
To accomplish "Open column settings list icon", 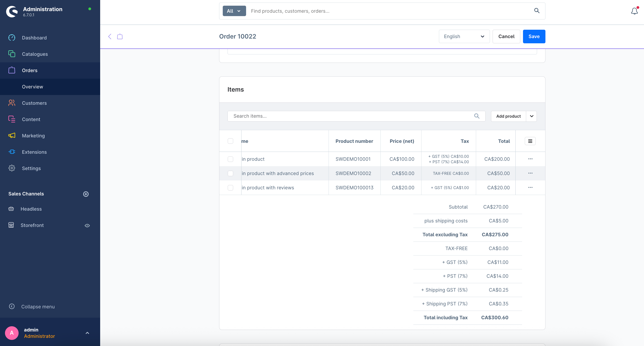I will coord(530,141).
